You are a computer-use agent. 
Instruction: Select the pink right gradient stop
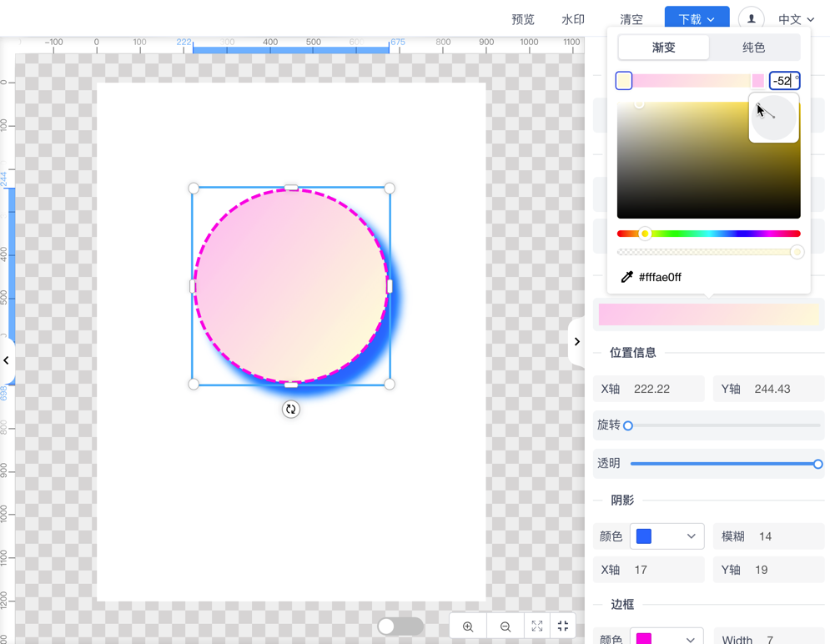click(758, 80)
